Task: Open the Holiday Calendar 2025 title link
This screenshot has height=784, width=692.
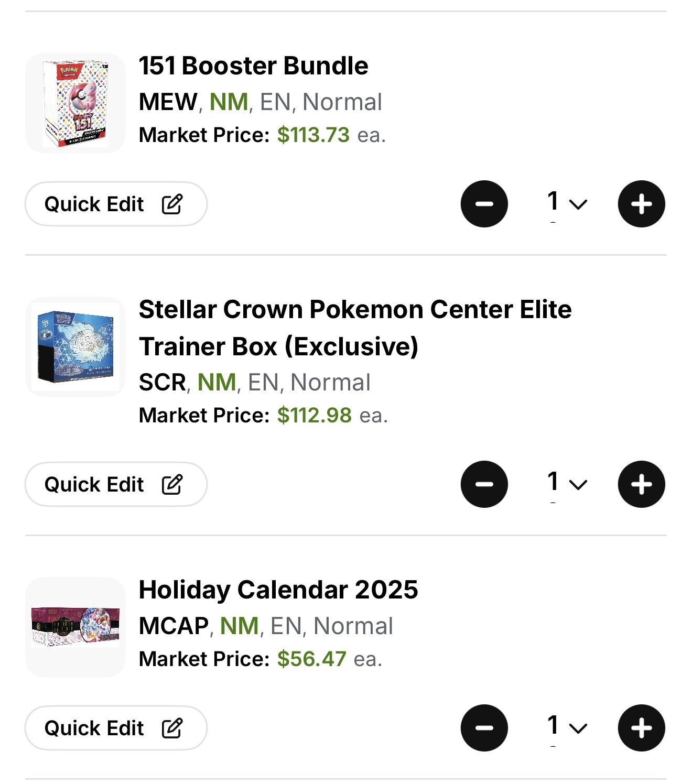Action: tap(278, 590)
